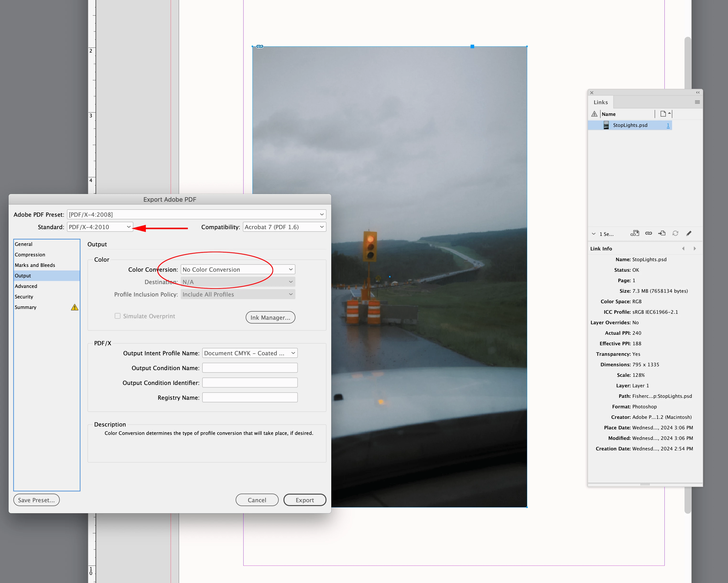Image resolution: width=728 pixels, height=583 pixels.
Task: Open the Adobe PDF Preset dropdown
Action: (x=196, y=214)
